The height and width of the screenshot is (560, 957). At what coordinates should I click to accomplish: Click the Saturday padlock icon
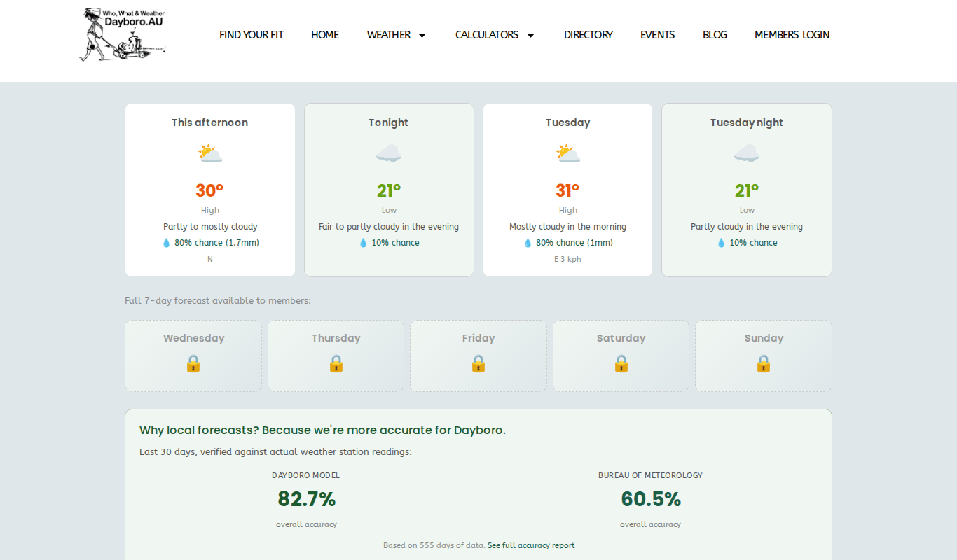tap(621, 363)
